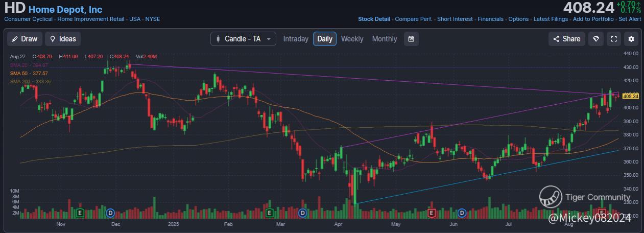This screenshot has width=644, height=233.
Task: Open the NYSE exchange link
Action: 152,19
